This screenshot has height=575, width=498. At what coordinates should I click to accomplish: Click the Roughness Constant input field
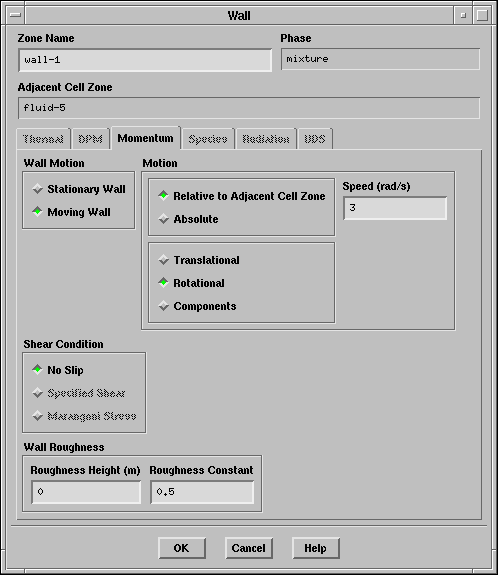(202, 492)
